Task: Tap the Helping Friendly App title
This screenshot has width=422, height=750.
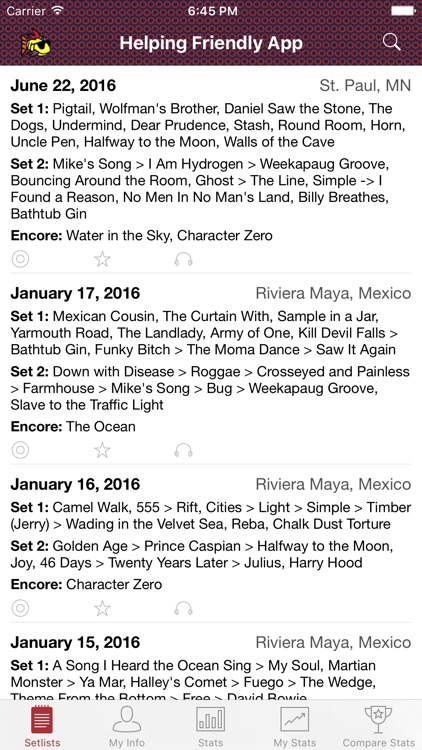Action: 211,43
